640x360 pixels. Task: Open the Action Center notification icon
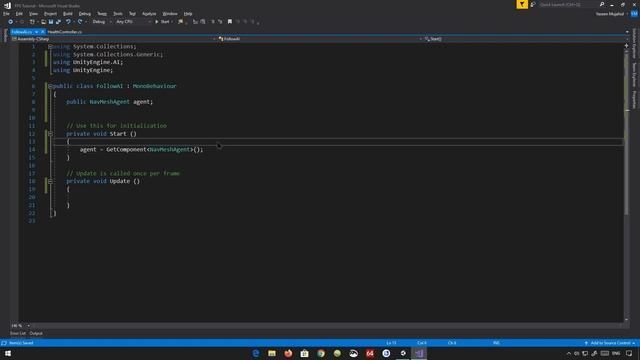[x=629, y=353]
